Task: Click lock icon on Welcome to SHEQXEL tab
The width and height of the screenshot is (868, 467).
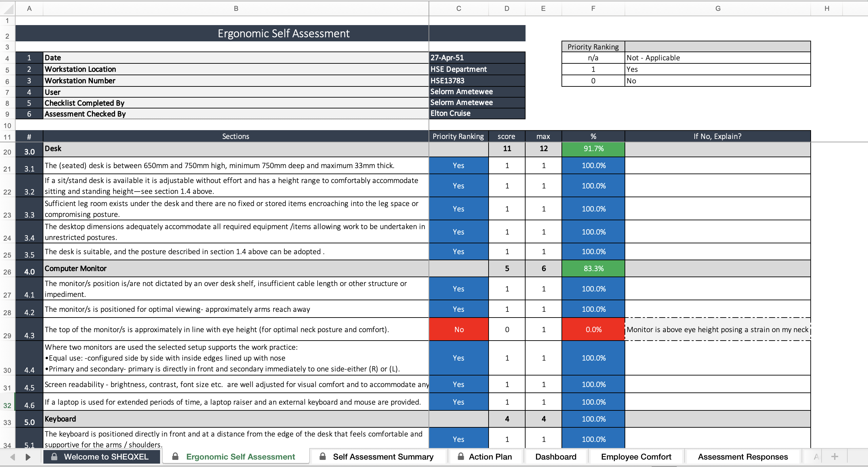Action: click(54, 456)
